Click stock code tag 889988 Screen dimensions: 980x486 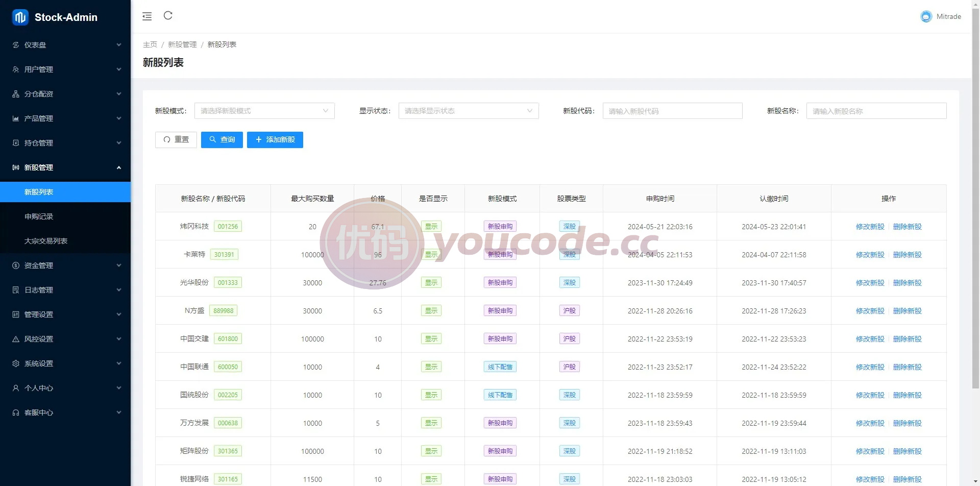pyautogui.click(x=224, y=310)
